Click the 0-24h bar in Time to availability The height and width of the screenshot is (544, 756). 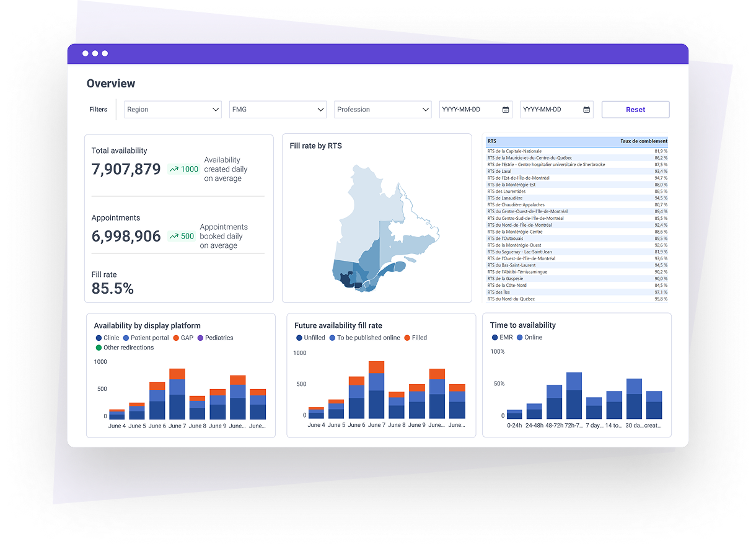click(514, 415)
